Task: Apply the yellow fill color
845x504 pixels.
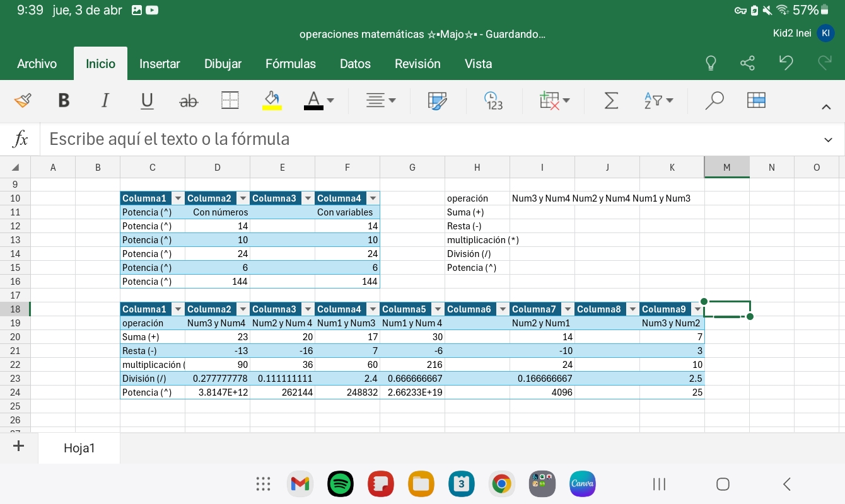Action: (x=272, y=100)
